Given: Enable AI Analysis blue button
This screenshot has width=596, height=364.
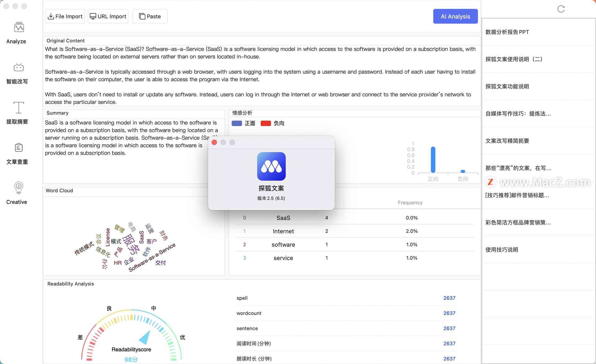Looking at the screenshot, I should pyautogui.click(x=455, y=16).
